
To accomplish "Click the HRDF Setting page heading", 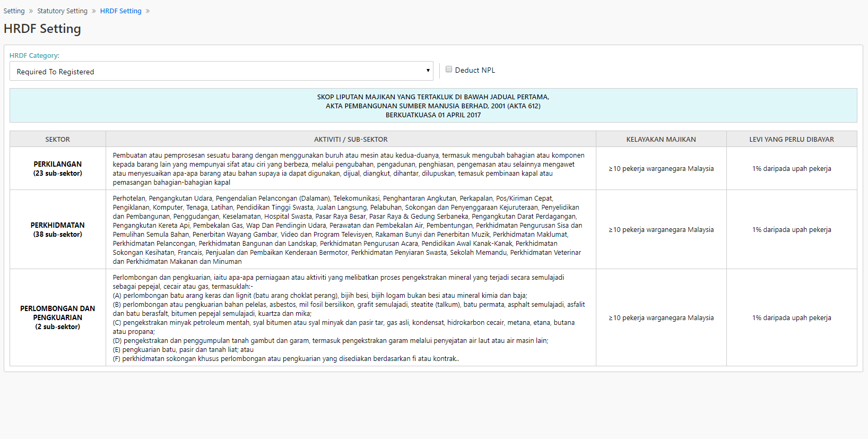I will tap(42, 29).
